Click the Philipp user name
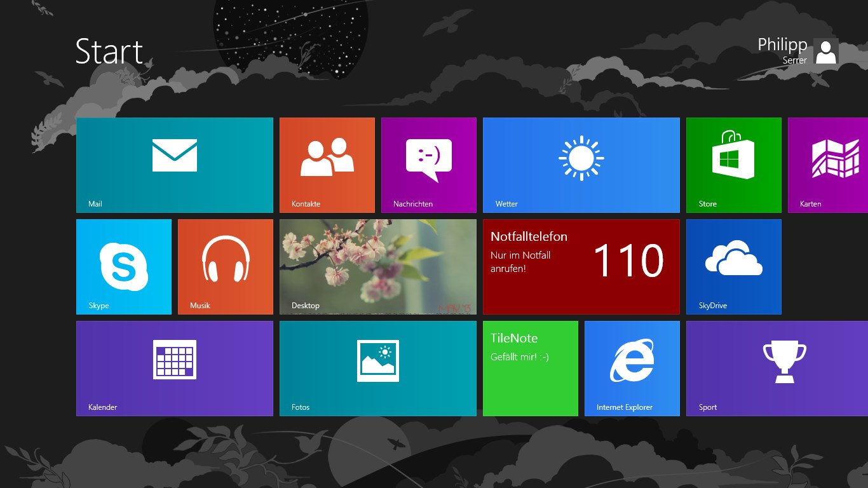The width and height of the screenshot is (868, 488). click(782, 45)
